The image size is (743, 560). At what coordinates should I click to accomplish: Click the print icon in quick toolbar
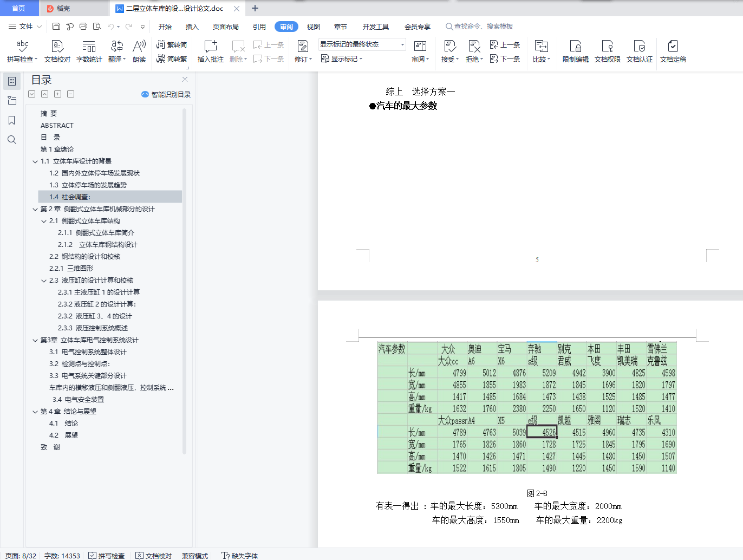[83, 26]
